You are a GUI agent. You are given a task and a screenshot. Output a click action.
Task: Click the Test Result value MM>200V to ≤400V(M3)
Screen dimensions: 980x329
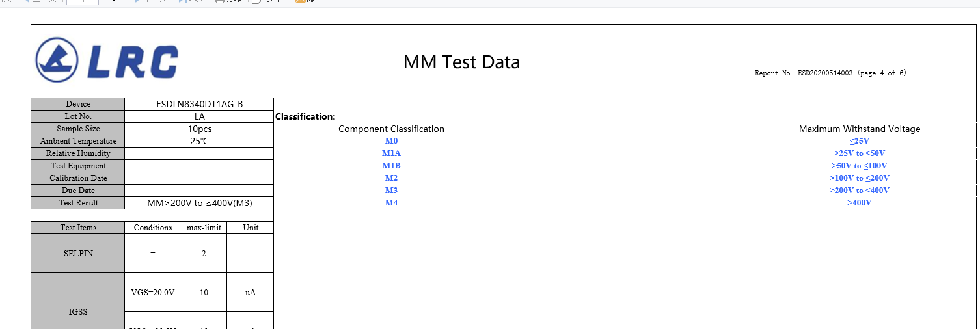click(199, 203)
